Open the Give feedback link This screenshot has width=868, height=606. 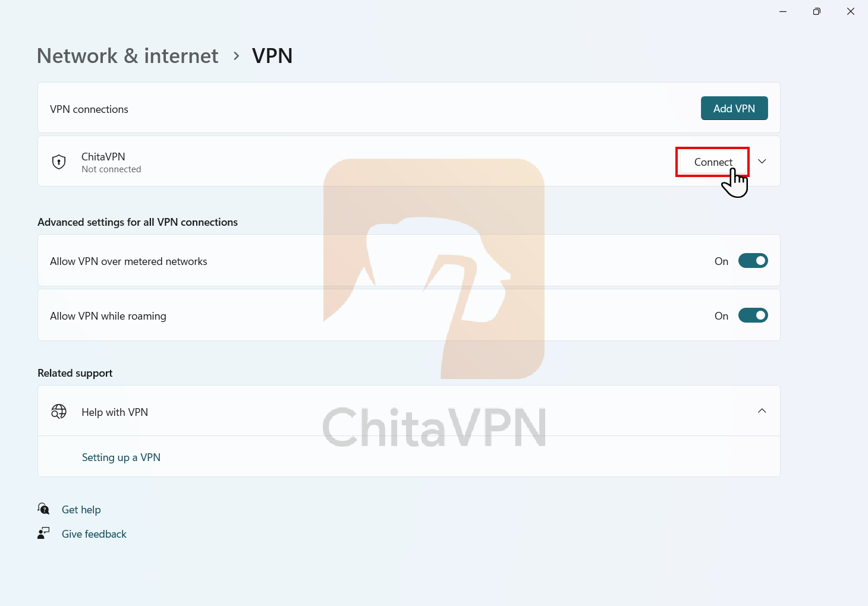click(94, 534)
